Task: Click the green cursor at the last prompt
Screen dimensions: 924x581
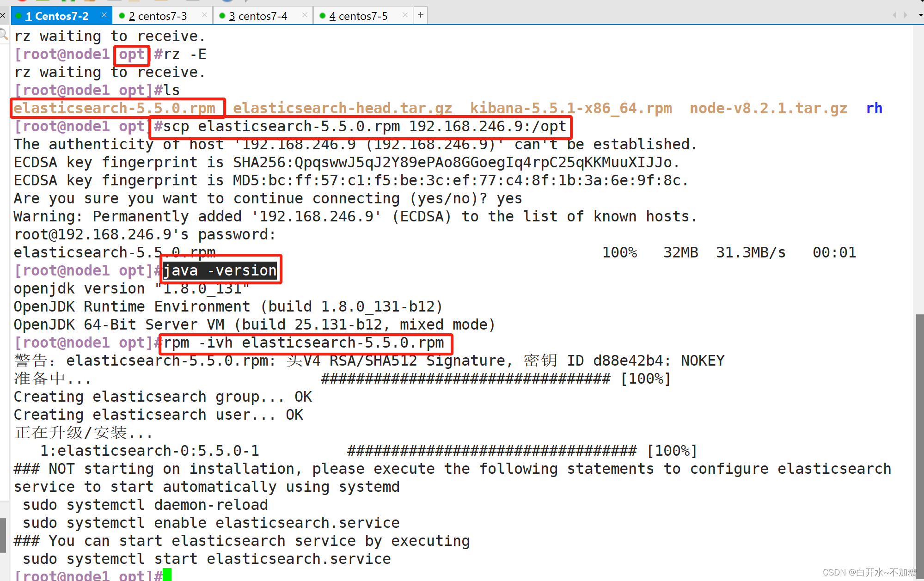Action: click(x=167, y=575)
